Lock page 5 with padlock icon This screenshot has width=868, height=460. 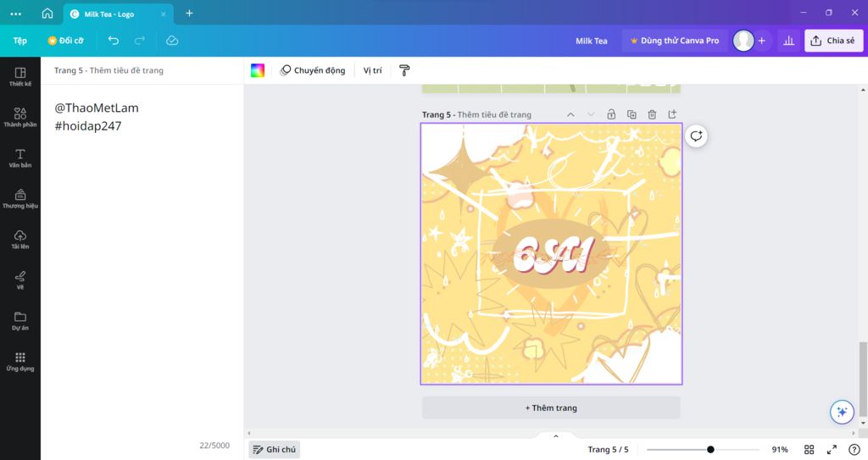[611, 114]
